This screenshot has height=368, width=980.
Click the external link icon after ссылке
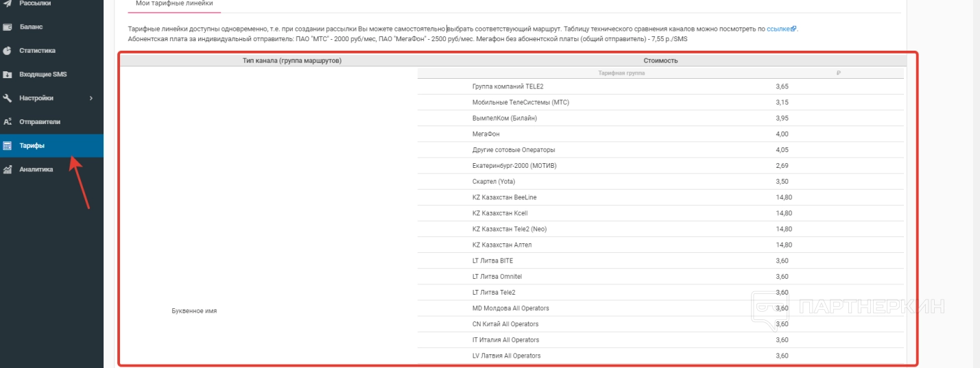(x=793, y=29)
